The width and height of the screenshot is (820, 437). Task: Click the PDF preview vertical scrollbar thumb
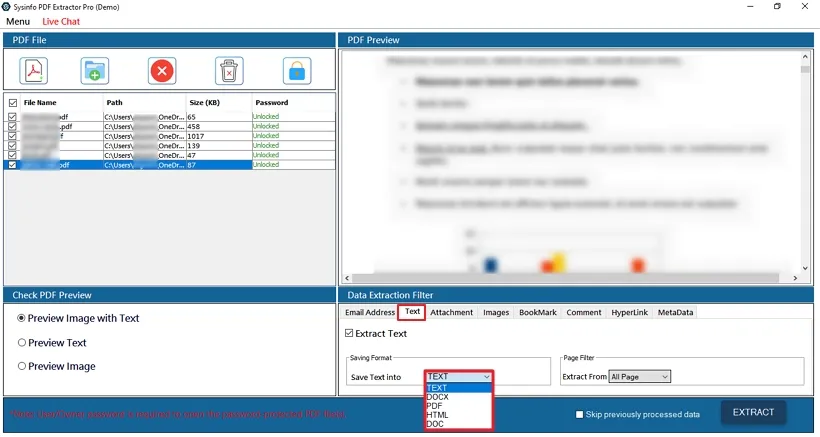click(805, 69)
